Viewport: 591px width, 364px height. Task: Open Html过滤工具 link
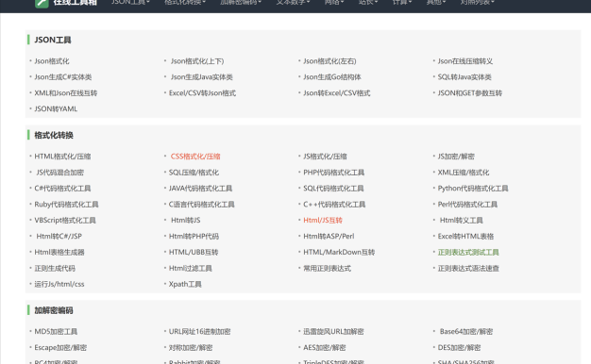191,269
